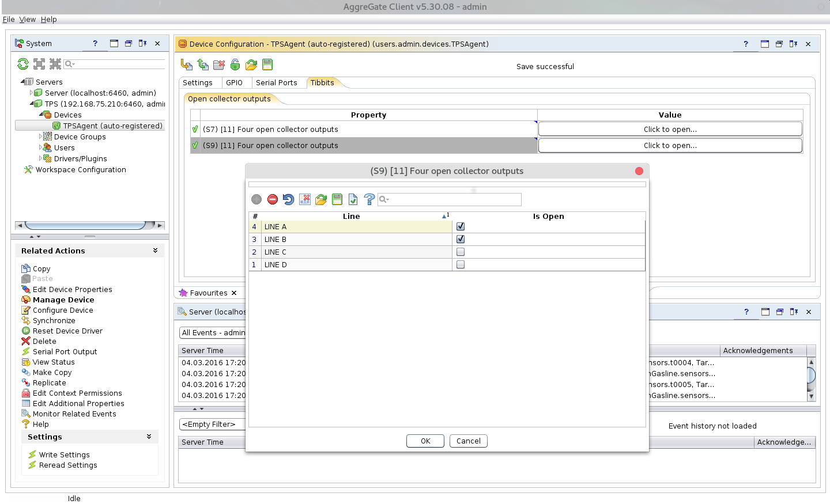Expand the Device Groups tree node
The image size is (830, 504).
coord(40,137)
